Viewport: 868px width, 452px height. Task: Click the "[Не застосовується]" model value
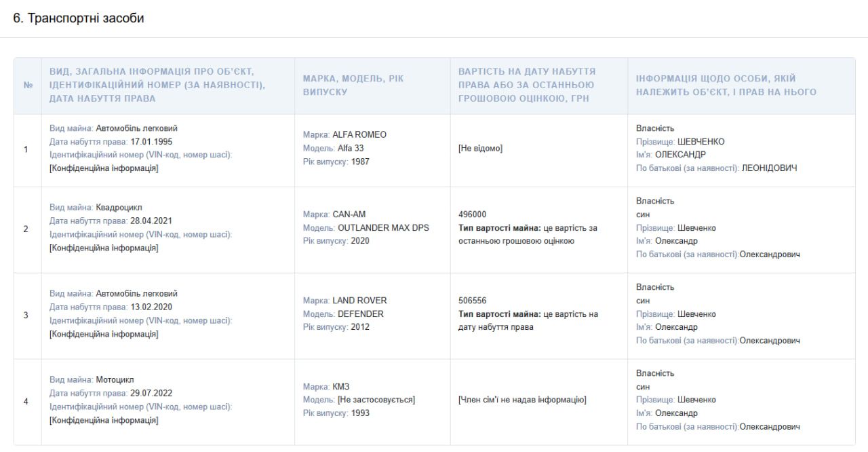[376, 400]
